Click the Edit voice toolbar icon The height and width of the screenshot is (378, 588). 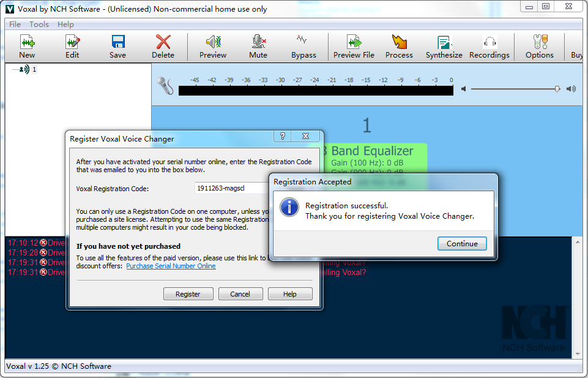[x=72, y=47]
